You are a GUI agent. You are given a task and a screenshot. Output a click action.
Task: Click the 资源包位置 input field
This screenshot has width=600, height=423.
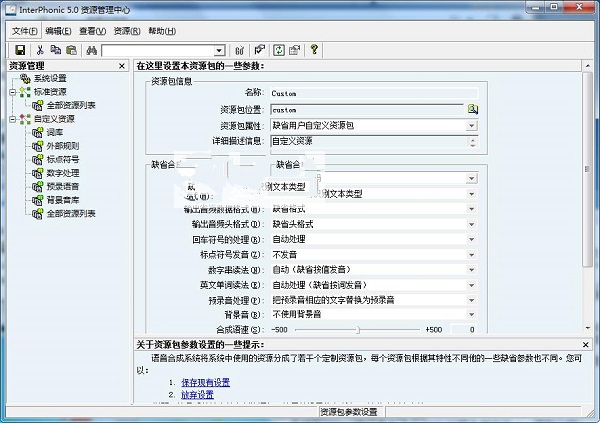367,110
